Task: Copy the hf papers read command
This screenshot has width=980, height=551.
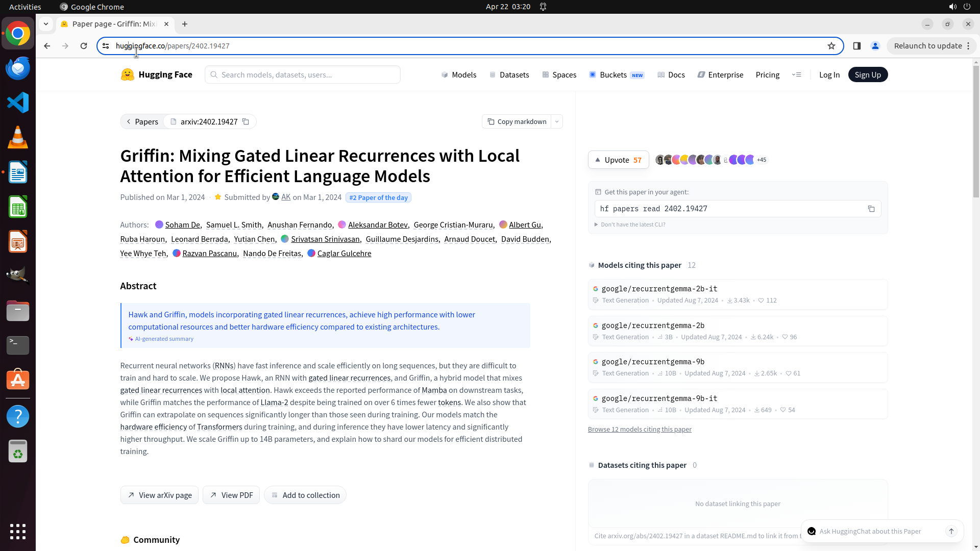Action: 871,209
